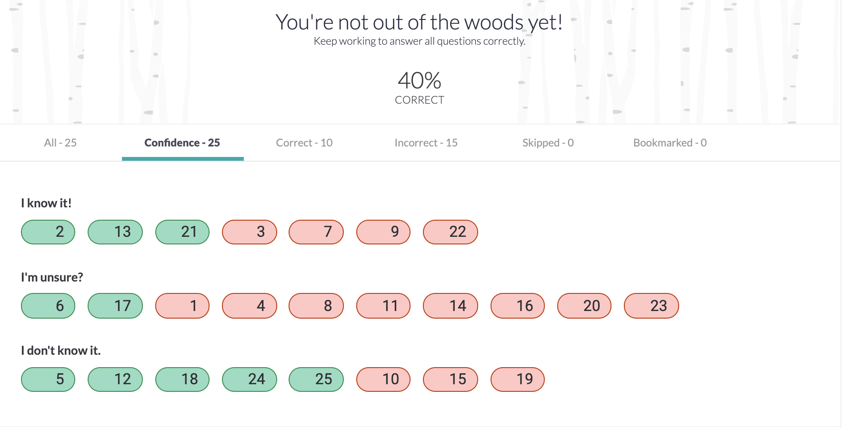The width and height of the screenshot is (842, 428).
Task: Click question 21 green pill
Action: point(183,232)
